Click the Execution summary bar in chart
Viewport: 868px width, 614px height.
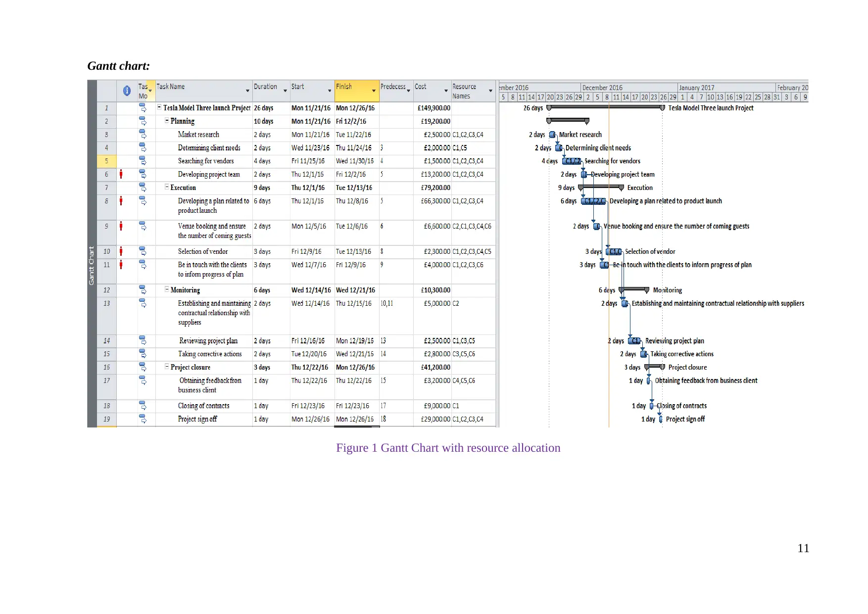tap(601, 187)
